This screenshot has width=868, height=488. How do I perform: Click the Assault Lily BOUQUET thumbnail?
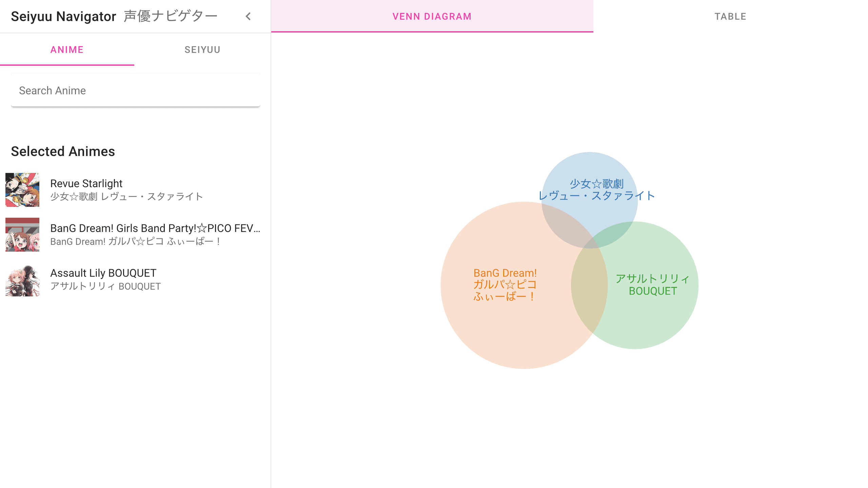click(22, 279)
